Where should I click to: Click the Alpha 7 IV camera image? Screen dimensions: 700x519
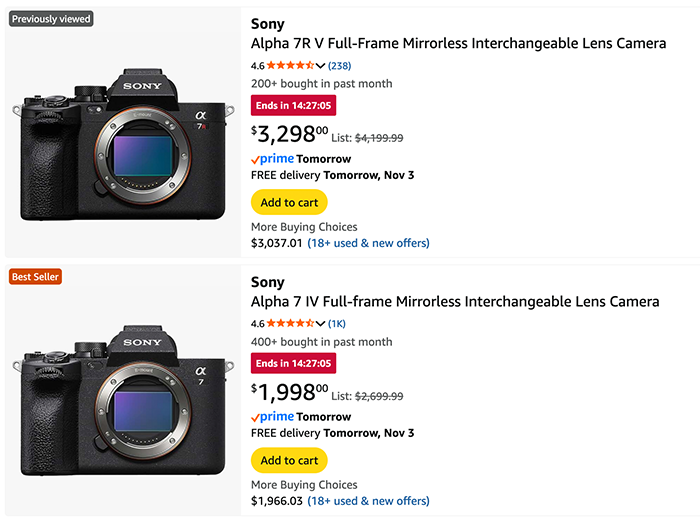click(125, 400)
